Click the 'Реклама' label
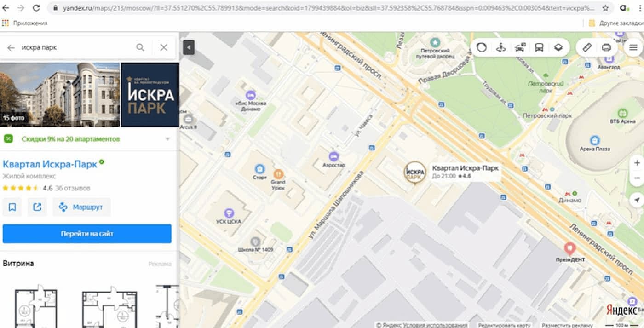Viewport: 644px width, 328px height. pyautogui.click(x=160, y=264)
